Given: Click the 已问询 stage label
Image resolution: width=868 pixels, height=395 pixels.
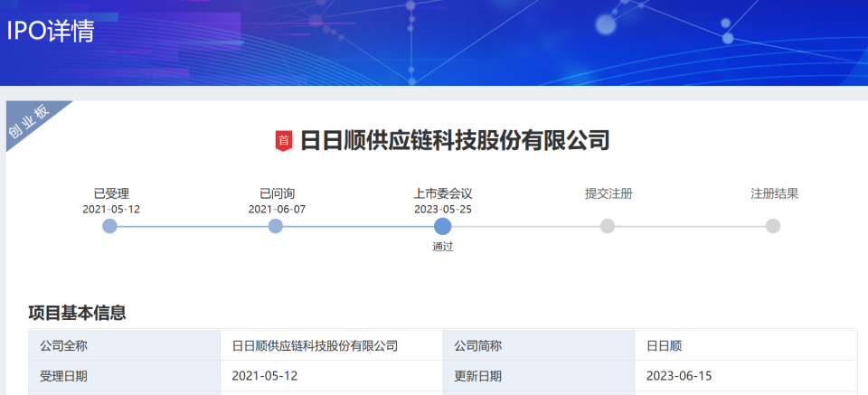Looking at the screenshot, I should (277, 193).
